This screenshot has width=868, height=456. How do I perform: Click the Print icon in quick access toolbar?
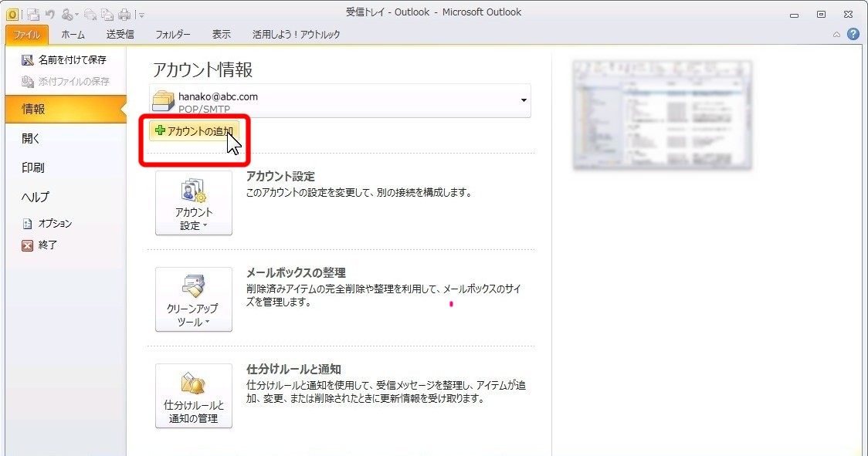124,14
